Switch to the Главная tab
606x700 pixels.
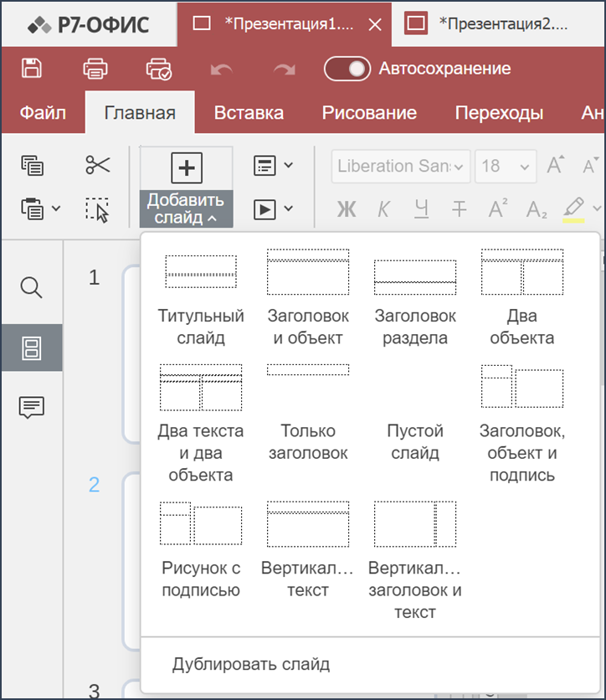(140, 112)
